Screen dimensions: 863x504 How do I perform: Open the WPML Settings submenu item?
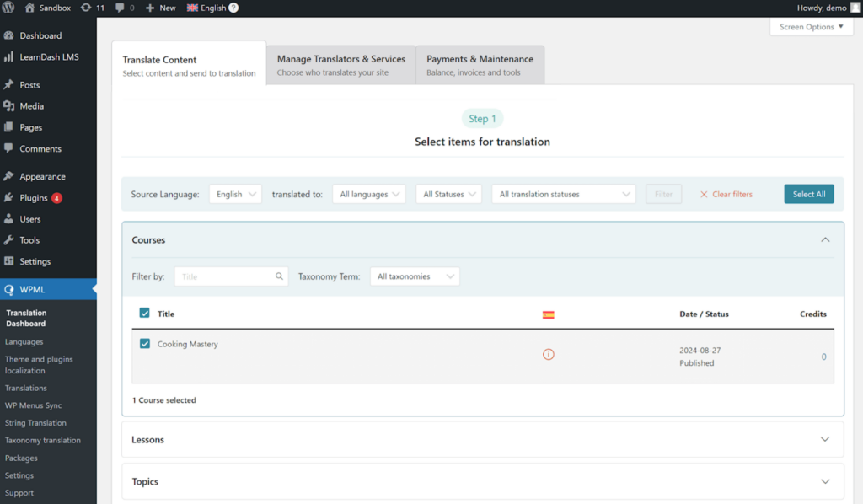[19, 475]
